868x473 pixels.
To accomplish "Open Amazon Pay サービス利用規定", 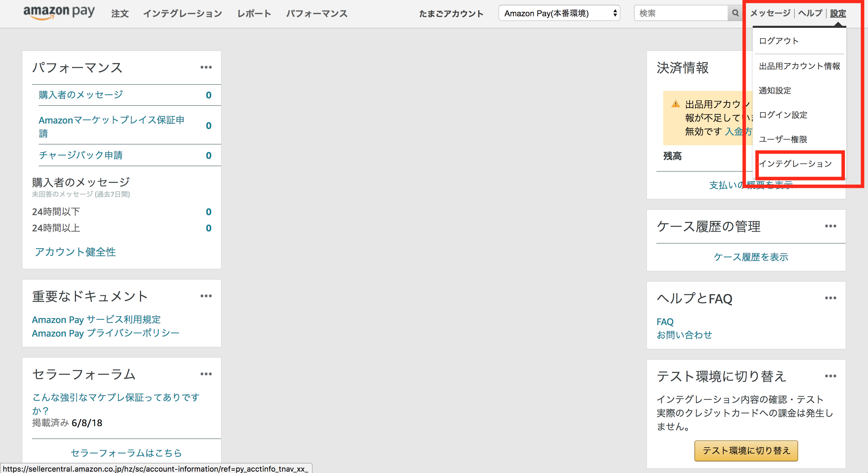I will click(x=97, y=319).
